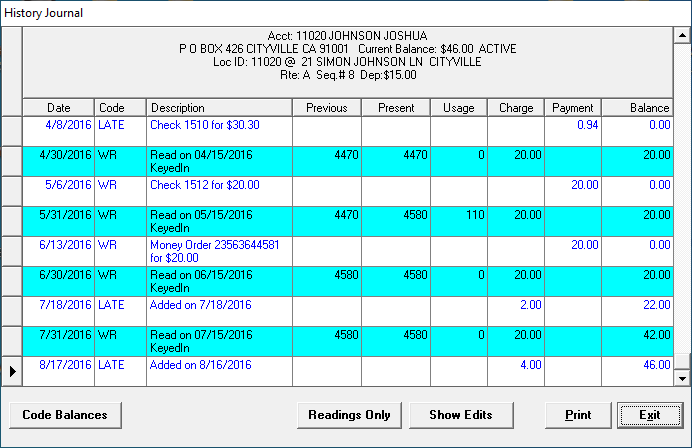Click the date 4/30/2016
Viewport: 692px width, 448px height.
click(x=65, y=155)
